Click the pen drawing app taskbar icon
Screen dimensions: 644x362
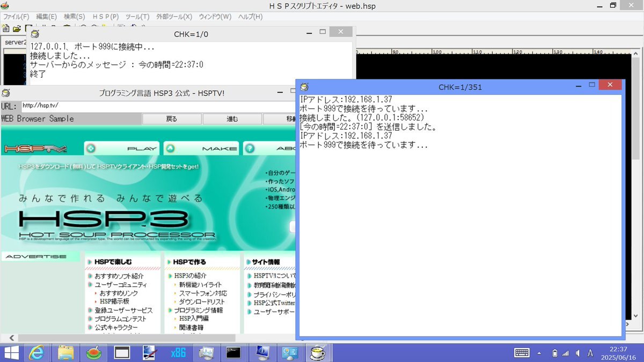coord(149,352)
